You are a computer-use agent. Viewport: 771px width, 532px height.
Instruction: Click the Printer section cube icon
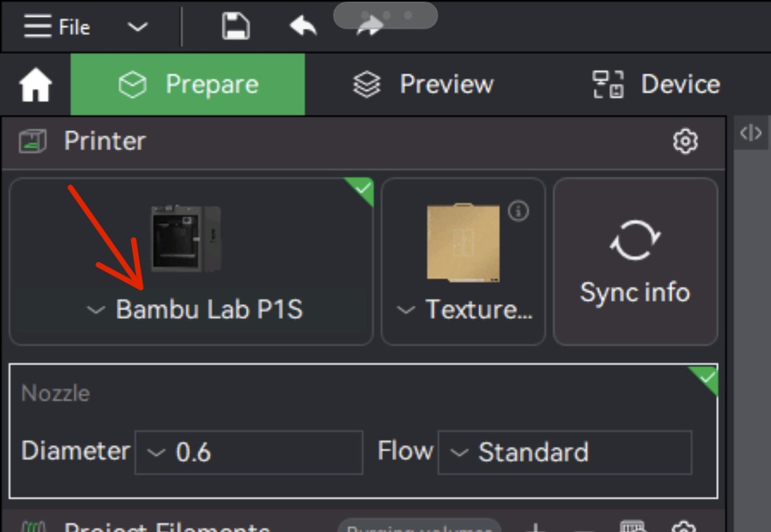(x=33, y=141)
